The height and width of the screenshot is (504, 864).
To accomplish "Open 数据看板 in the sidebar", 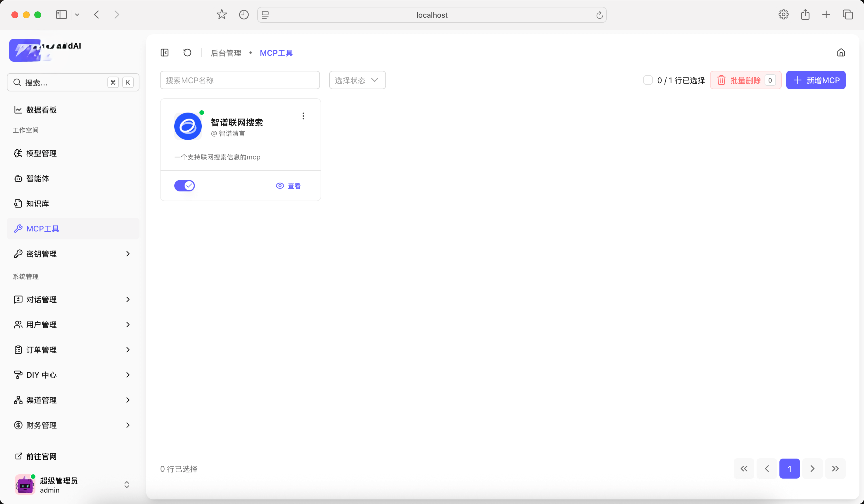I will [x=41, y=110].
